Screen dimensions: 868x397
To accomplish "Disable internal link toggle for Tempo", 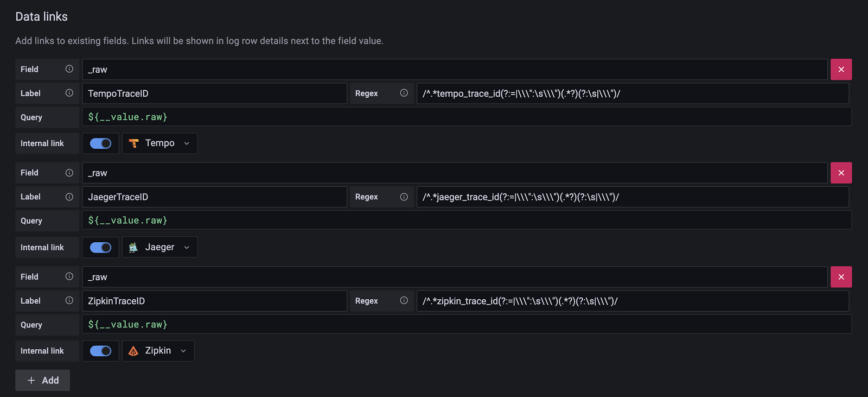I will (100, 143).
